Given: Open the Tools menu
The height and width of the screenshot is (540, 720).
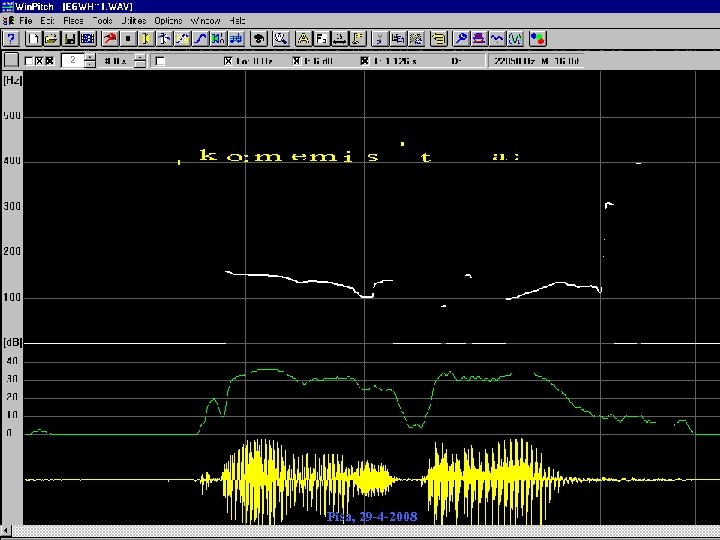Looking at the screenshot, I should point(102,21).
